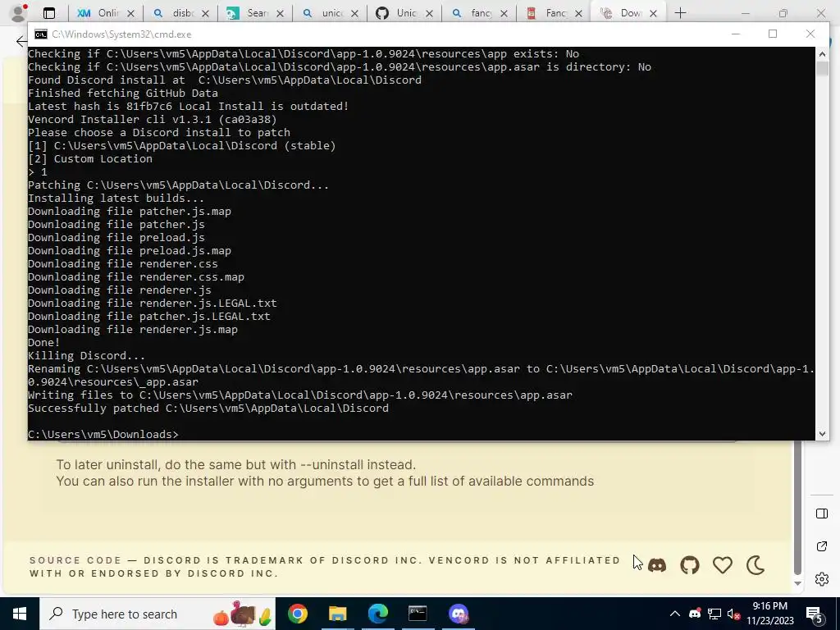Screen dimensions: 840x630
Task: Select the Command Prompt taskbar icon
Action: pyautogui.click(x=418, y=614)
